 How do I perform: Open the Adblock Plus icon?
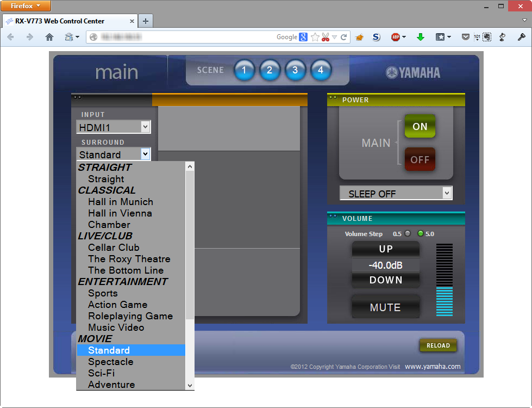396,37
